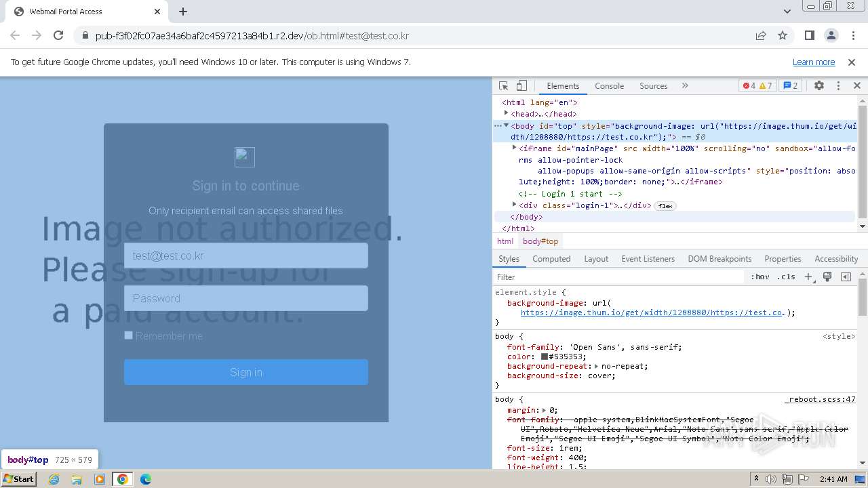Close the DevTools panel
Image resolution: width=868 pixels, height=488 pixels.
coord(856,86)
